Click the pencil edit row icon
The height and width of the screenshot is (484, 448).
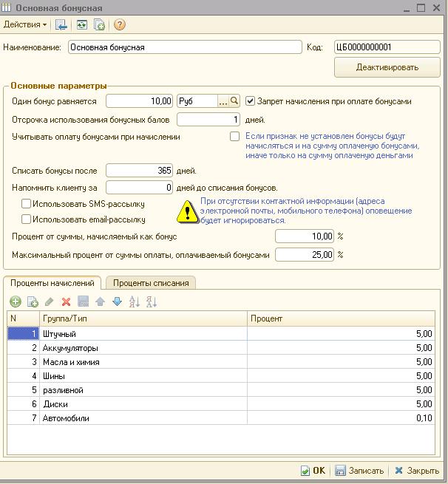point(49,301)
